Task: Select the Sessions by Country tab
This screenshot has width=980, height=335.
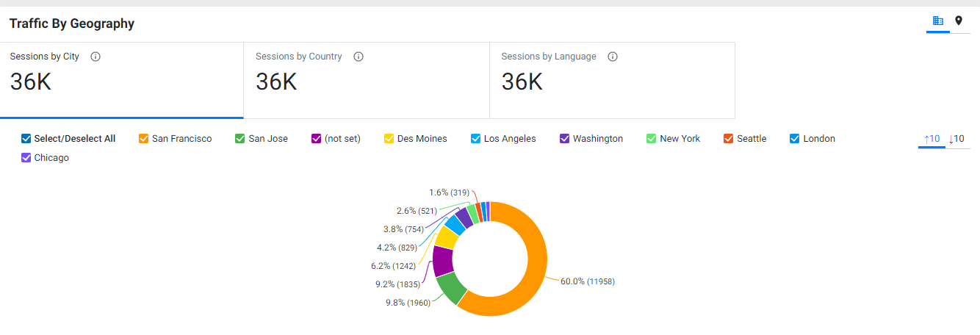Action: [367, 80]
